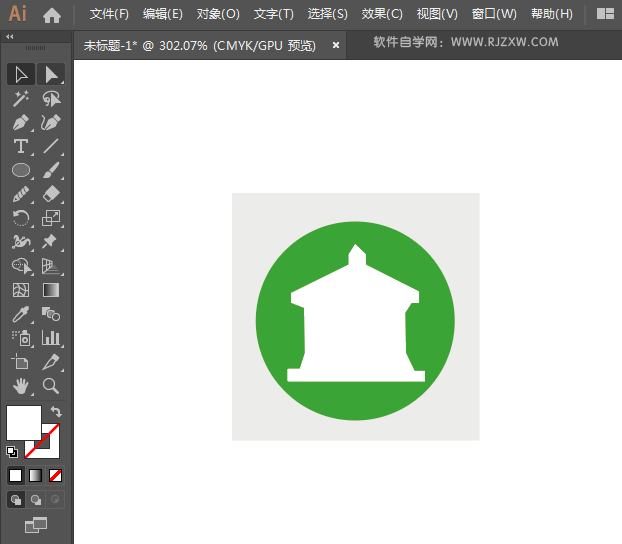The height and width of the screenshot is (544, 622).
Task: Open the 帮助(H) menu
Action: tap(552, 14)
